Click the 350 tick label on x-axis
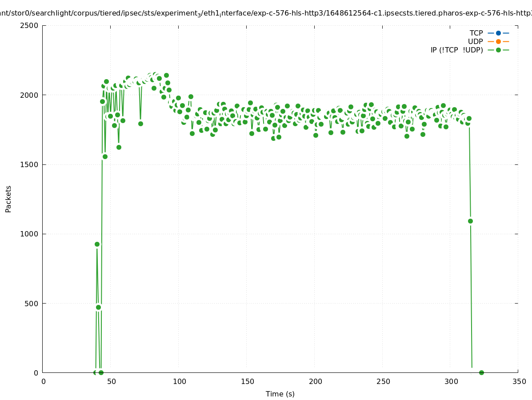The width and height of the screenshot is (532, 400). pyautogui.click(x=519, y=381)
